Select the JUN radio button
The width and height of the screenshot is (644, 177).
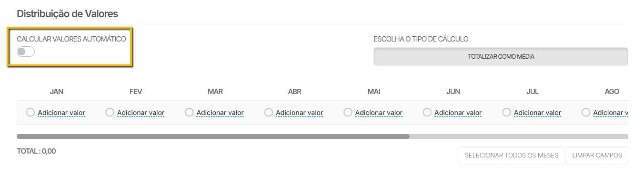(427, 112)
